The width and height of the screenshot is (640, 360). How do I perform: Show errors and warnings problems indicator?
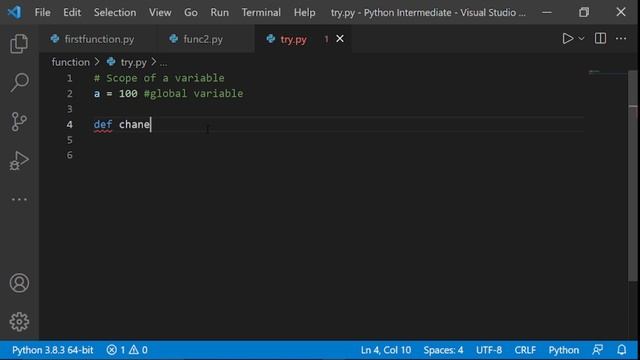tap(127, 350)
